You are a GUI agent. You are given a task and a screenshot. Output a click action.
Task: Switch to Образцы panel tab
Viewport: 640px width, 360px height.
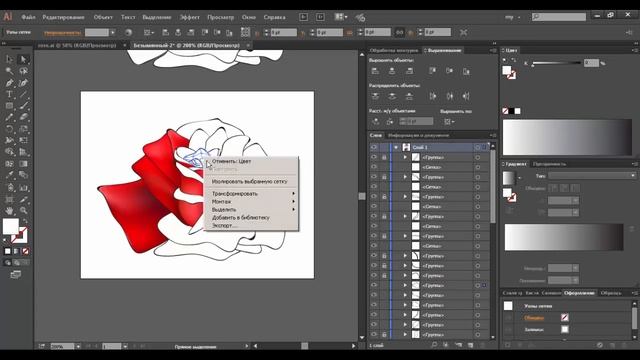click(x=611, y=293)
